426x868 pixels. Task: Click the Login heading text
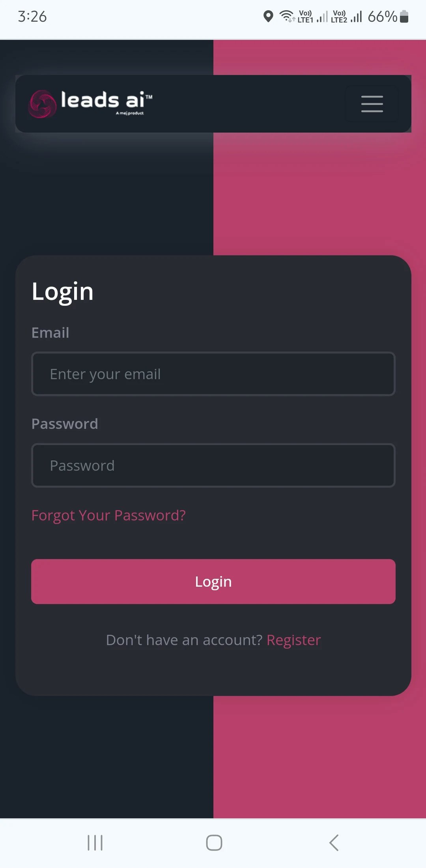[x=62, y=292]
